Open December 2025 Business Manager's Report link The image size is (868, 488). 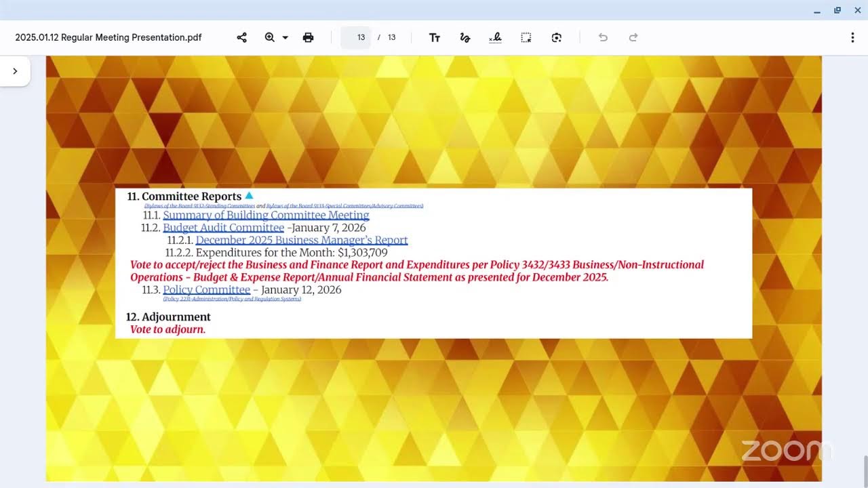click(x=302, y=240)
